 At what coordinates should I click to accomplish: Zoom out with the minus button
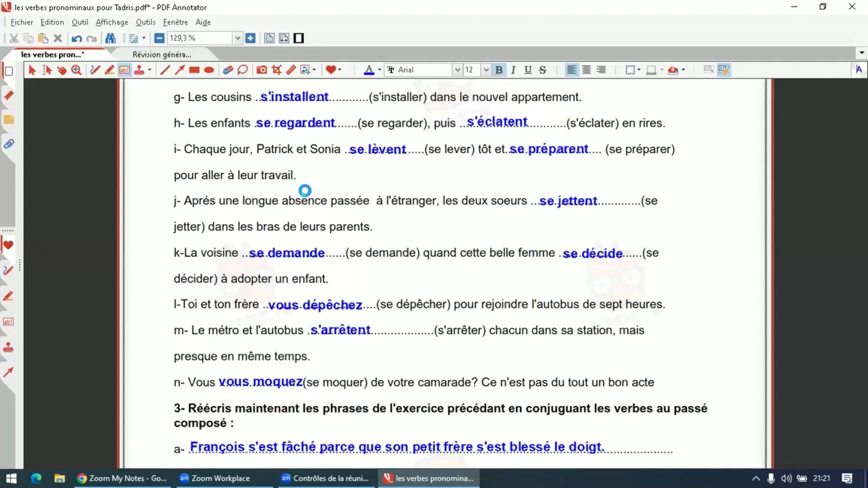pyautogui.click(x=159, y=38)
